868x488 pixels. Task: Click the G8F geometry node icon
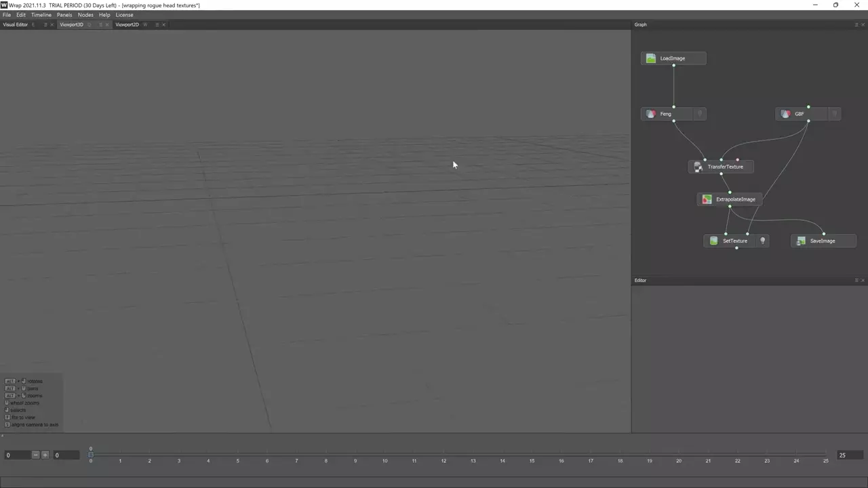(x=785, y=114)
